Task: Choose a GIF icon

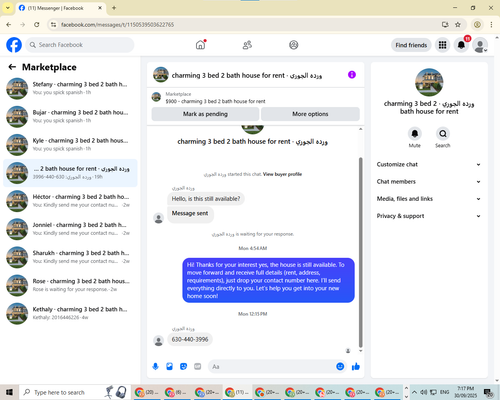Action: pyautogui.click(x=197, y=367)
